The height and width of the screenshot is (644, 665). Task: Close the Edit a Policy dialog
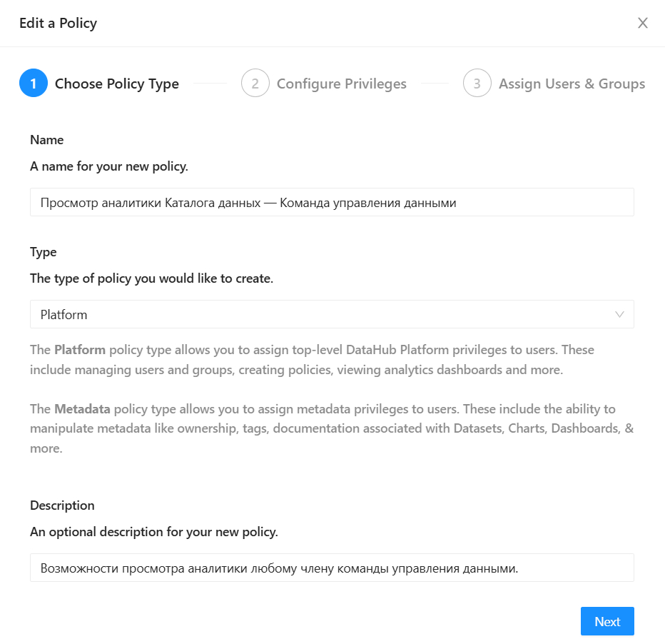tap(642, 23)
